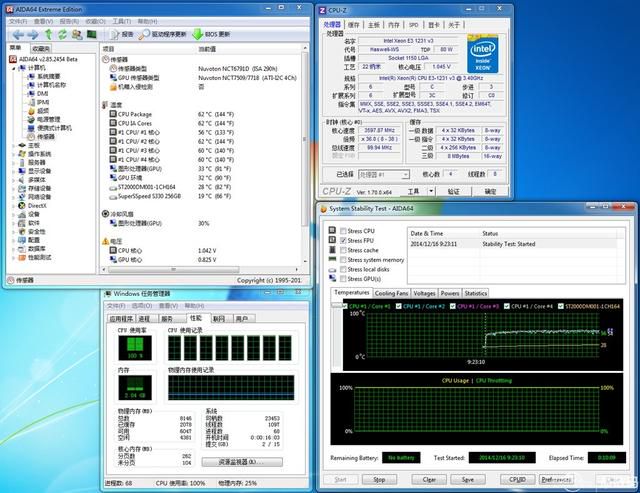The width and height of the screenshot is (640, 493).
Task: Click SuperSSpeed S330 256GB drive icon
Action: 113,196
